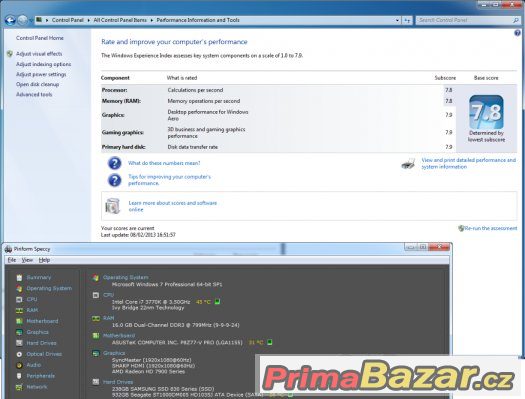
Task: Open the Speccy File menu
Action: (x=12, y=260)
